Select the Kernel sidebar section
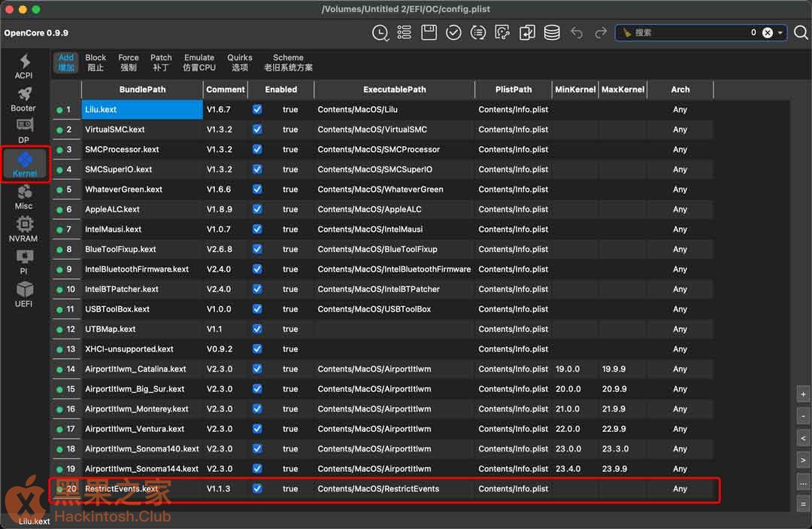812x529 pixels. tap(25, 164)
